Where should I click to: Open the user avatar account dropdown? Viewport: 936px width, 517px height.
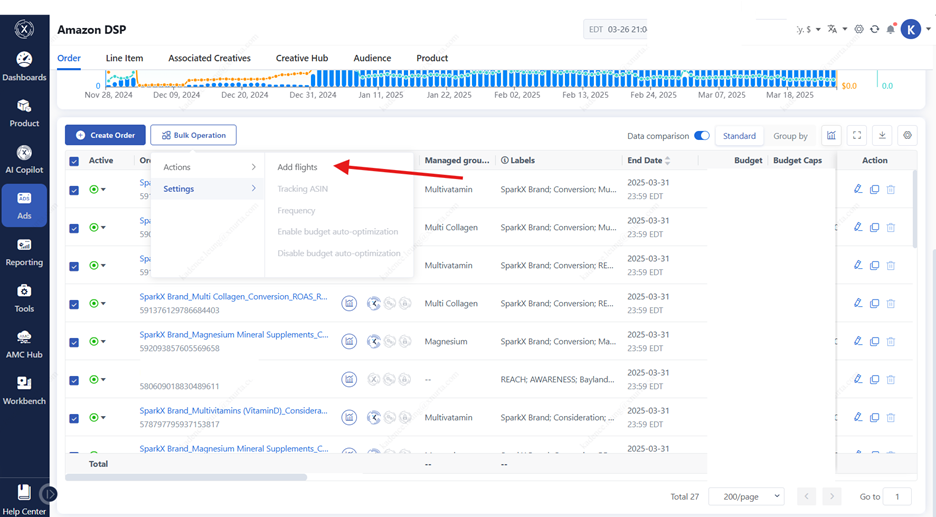[914, 29]
